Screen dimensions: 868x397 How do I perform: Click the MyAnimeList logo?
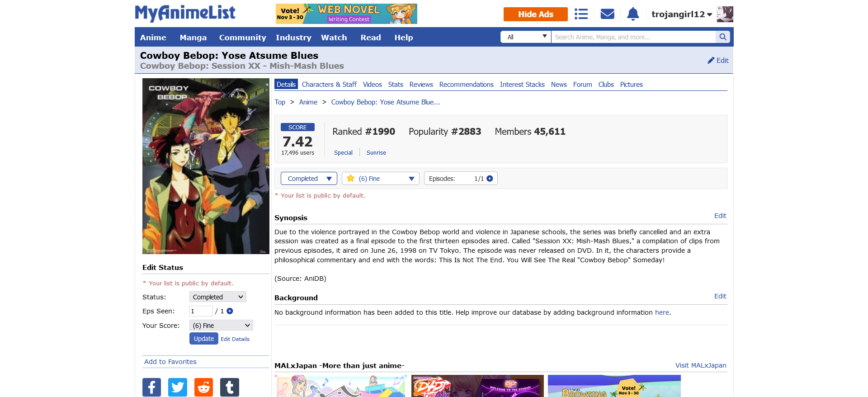tap(185, 13)
